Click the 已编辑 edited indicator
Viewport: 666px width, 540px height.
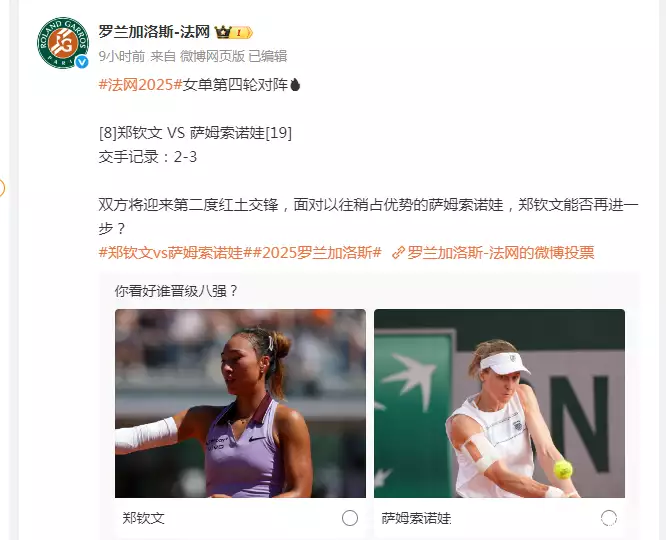click(268, 56)
